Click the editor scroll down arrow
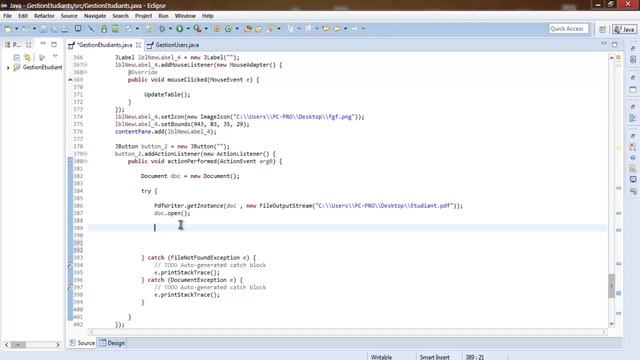The height and width of the screenshot is (360, 640). (x=611, y=324)
